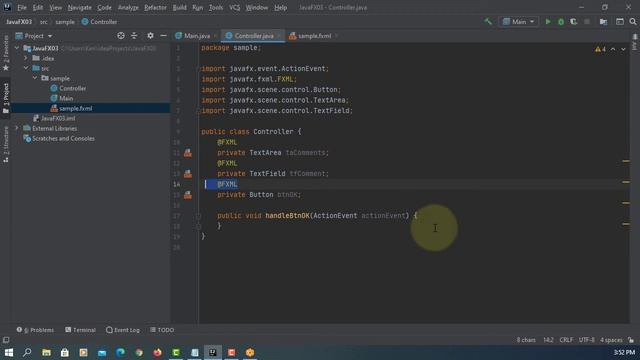Run the Main configuration with green play
This screenshot has width=640, height=360.
click(548, 22)
